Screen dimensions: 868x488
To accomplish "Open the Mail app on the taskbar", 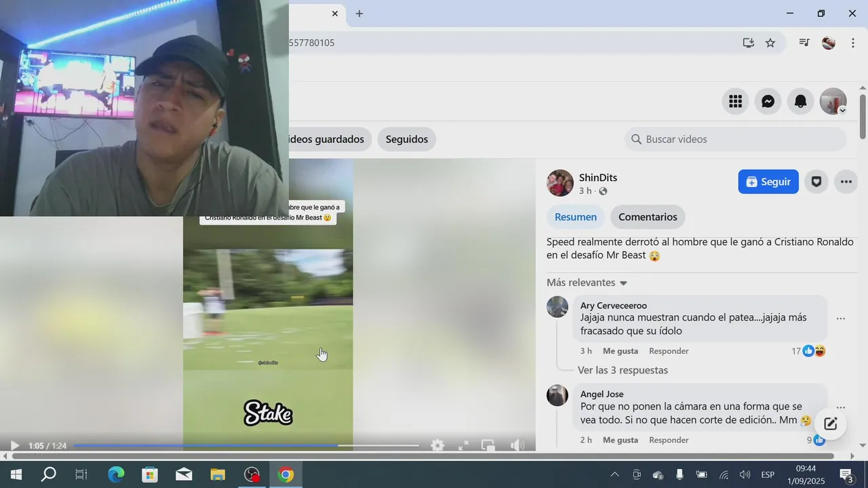I will [x=184, y=474].
